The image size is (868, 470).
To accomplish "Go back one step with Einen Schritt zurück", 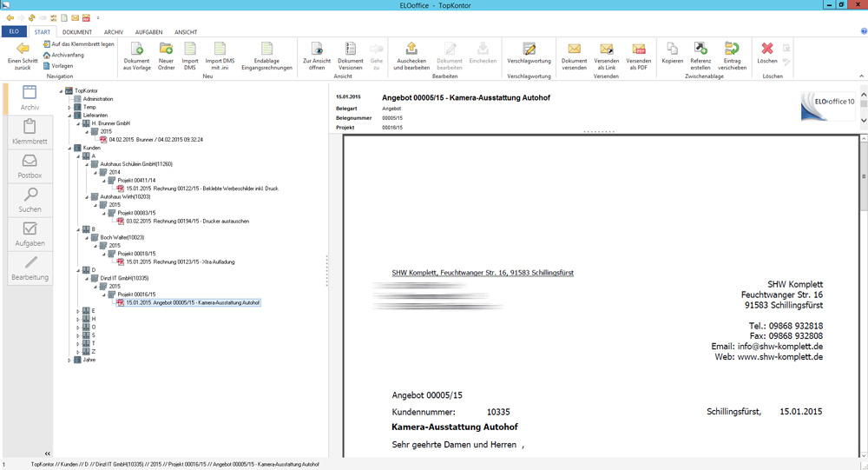I will click(23, 56).
